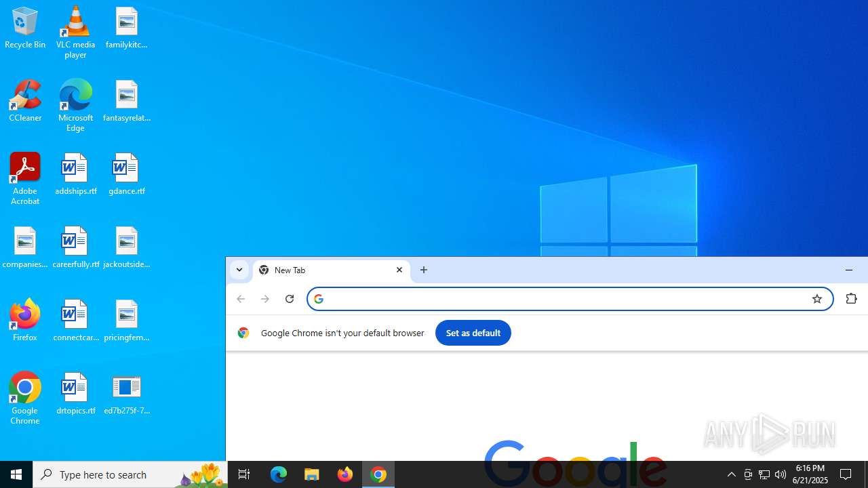The width and height of the screenshot is (868, 488).
Task: Select gdance.rtf document icon
Action: 126,175
